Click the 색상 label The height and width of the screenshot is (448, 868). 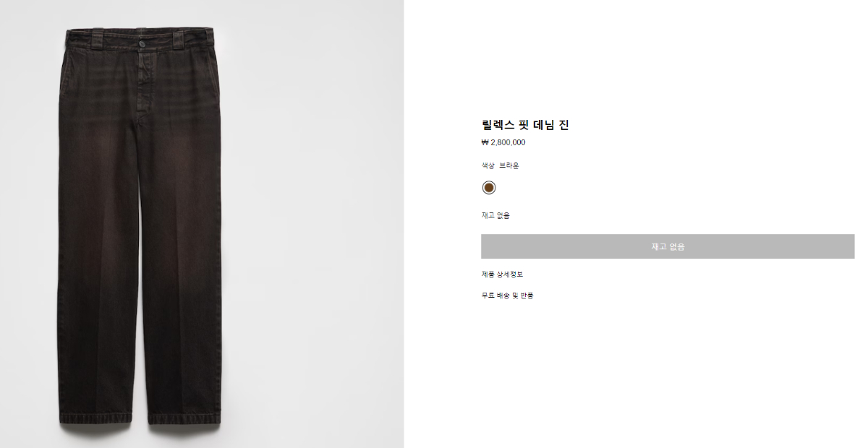488,165
